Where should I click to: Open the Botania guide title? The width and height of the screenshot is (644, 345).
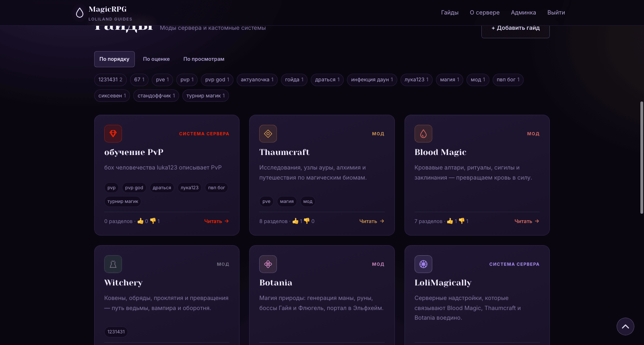coord(276,283)
